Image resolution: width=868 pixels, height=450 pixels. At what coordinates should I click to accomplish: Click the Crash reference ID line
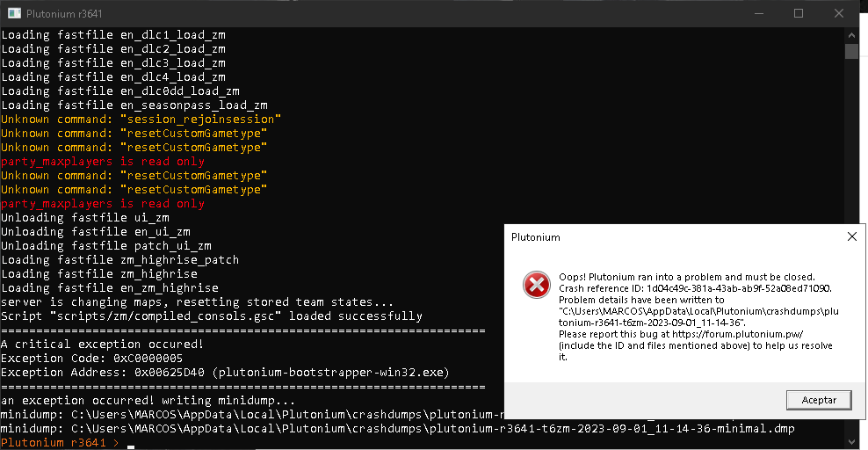(x=695, y=288)
